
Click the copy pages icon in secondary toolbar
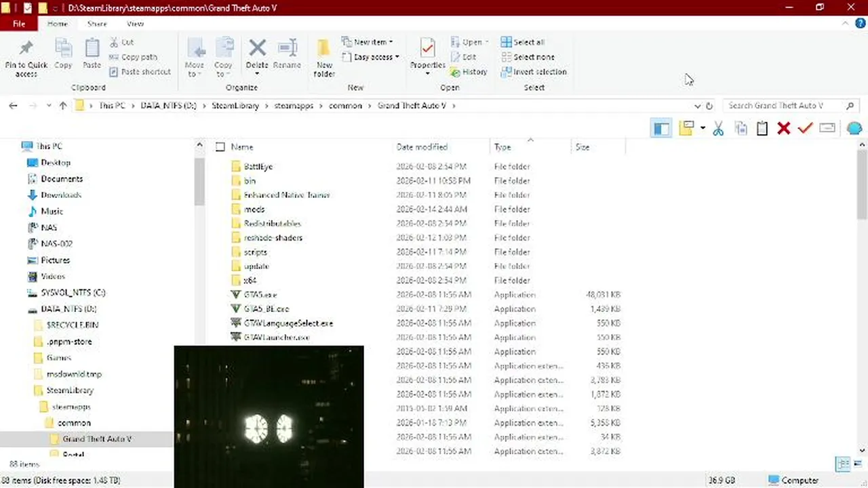click(741, 128)
